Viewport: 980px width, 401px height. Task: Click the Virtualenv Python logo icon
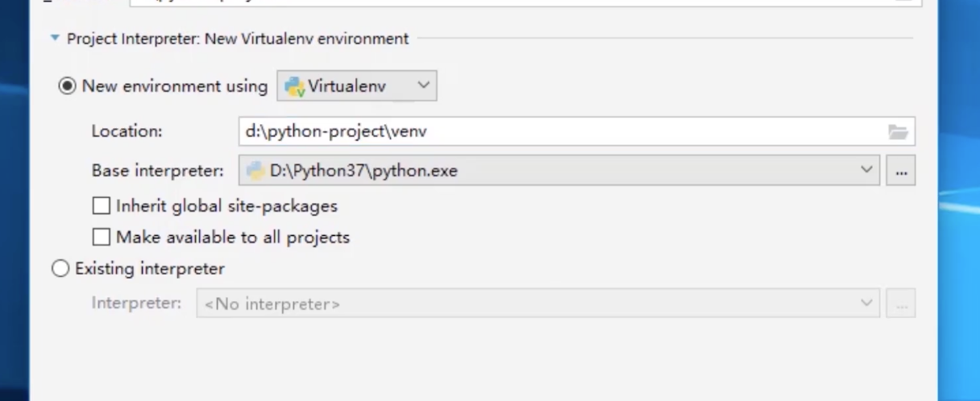[x=294, y=87]
